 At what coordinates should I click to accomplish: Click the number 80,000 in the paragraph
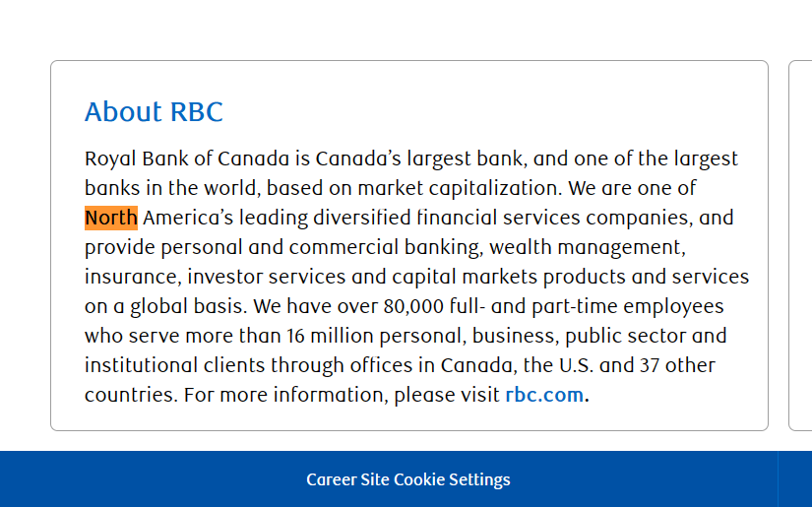(x=413, y=306)
